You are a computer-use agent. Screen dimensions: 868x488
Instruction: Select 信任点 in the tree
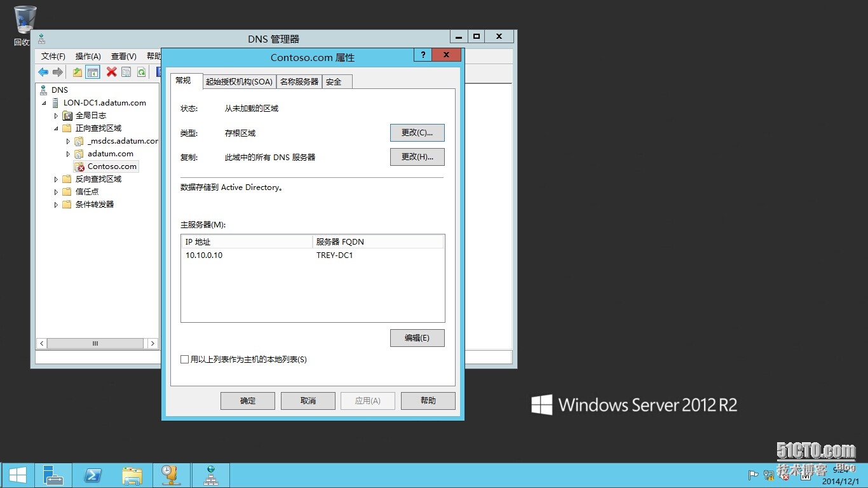click(87, 192)
